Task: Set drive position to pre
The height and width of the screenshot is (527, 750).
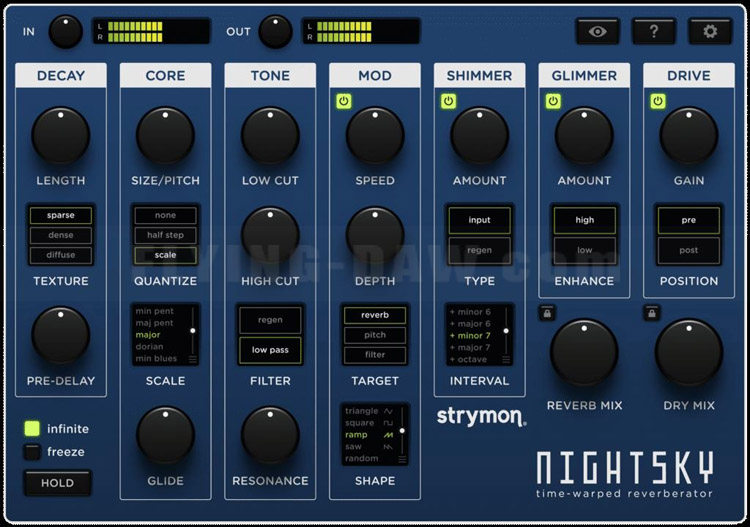Action: 689,220
